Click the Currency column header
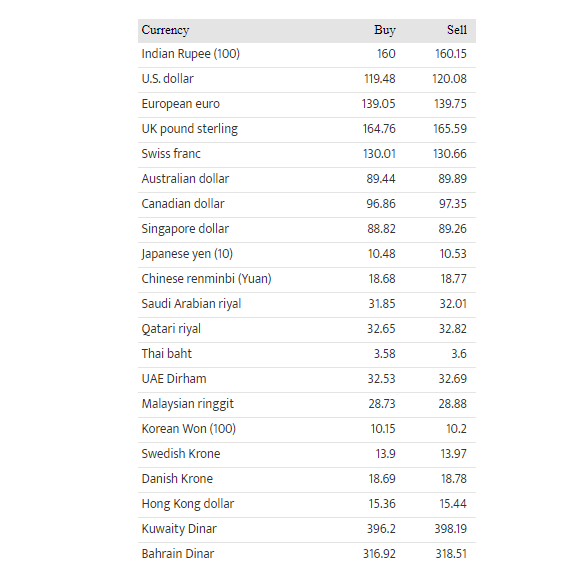583x572 pixels. pyautogui.click(x=165, y=30)
